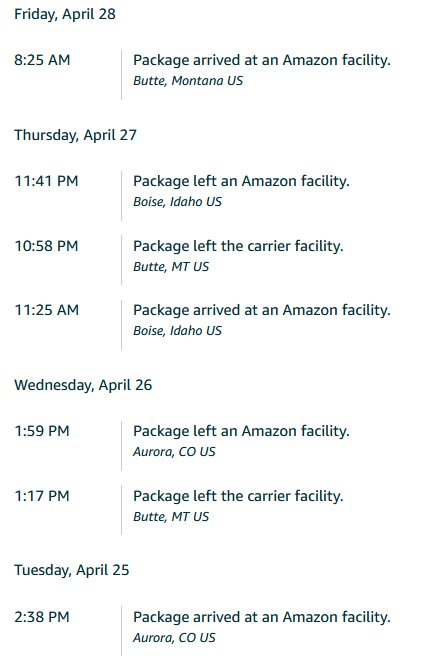Viewport: 436px width, 656px height.
Task: Select the 11:25 AM timestamp
Action: (46, 310)
